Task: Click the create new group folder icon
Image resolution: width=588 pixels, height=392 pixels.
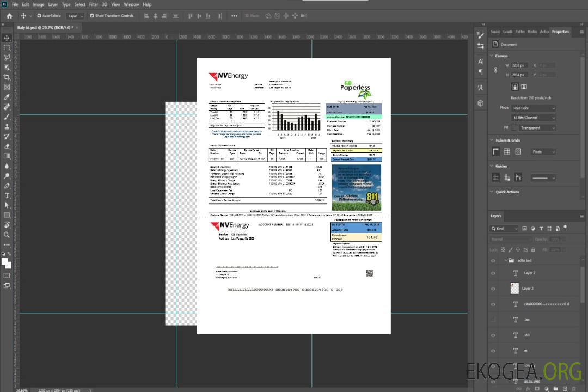Action: point(555,389)
